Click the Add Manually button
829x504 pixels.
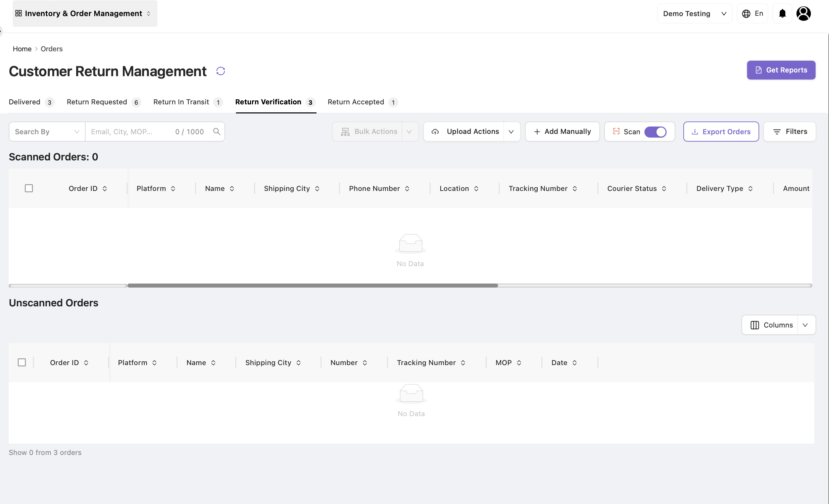pos(562,132)
